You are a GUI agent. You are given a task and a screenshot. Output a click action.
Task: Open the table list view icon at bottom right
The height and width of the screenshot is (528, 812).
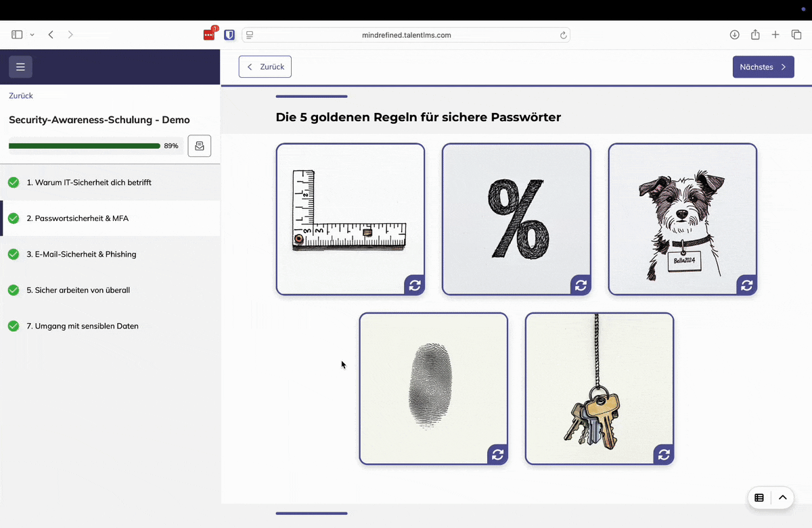759,498
